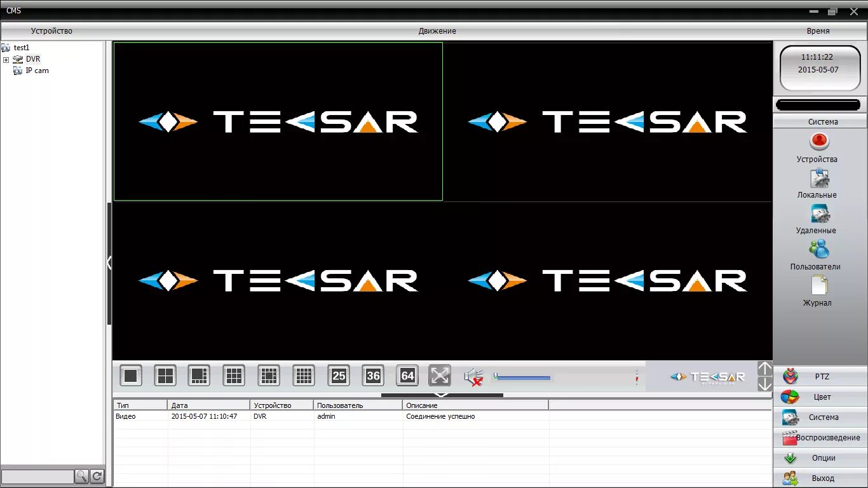868x488 pixels.
Task: Select the nine-view grid layout
Action: click(x=234, y=376)
